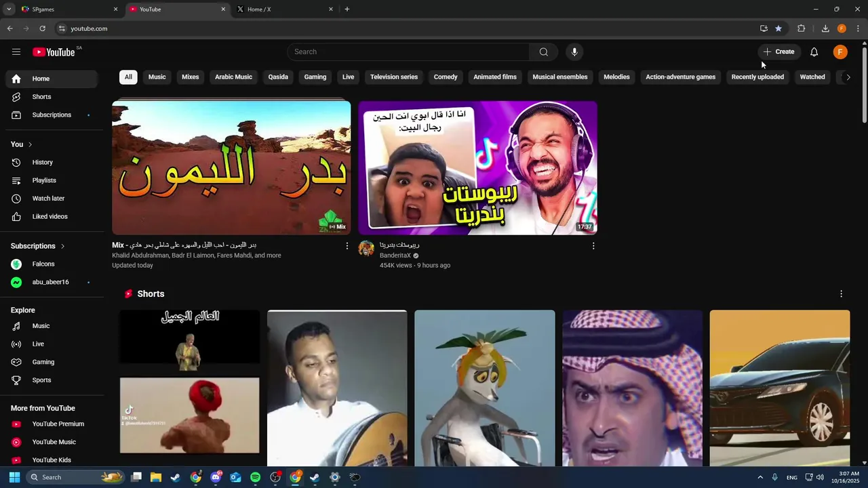The image size is (868, 488).
Task: Open the Chrome extensions puzzle icon
Action: 801,28
